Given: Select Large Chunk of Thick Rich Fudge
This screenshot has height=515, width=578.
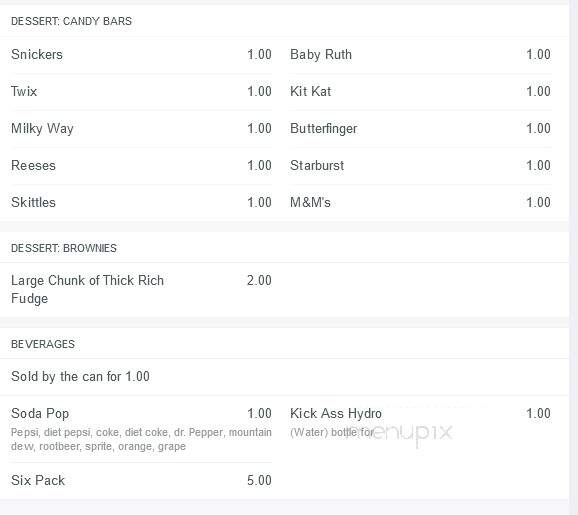Looking at the screenshot, I should pyautogui.click(x=87, y=289).
